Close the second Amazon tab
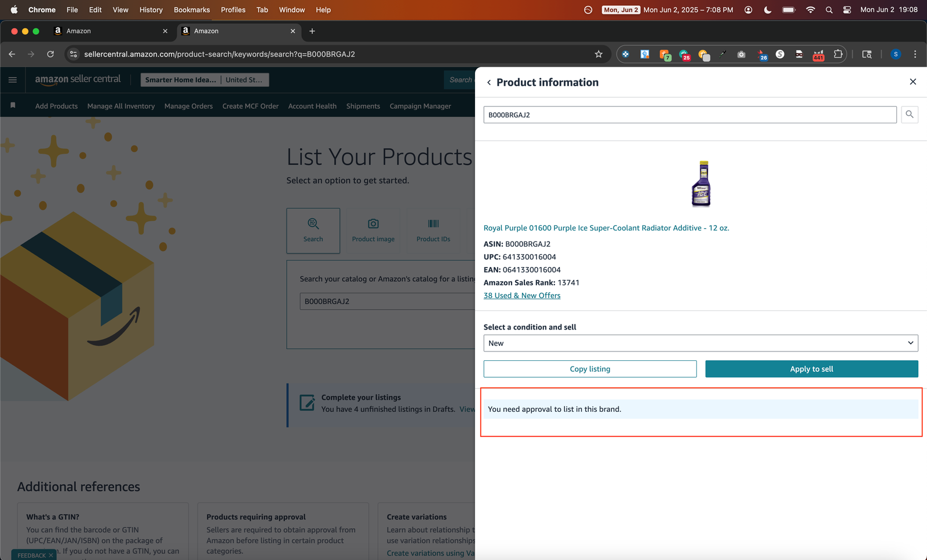 293,31
